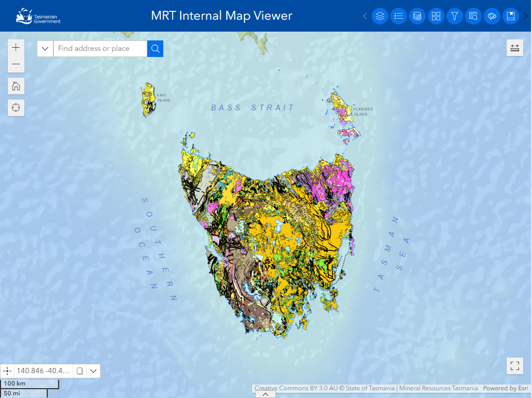Screen dimensions: 532x398
Task: Open the Filter funnel widget
Action: [455, 16]
